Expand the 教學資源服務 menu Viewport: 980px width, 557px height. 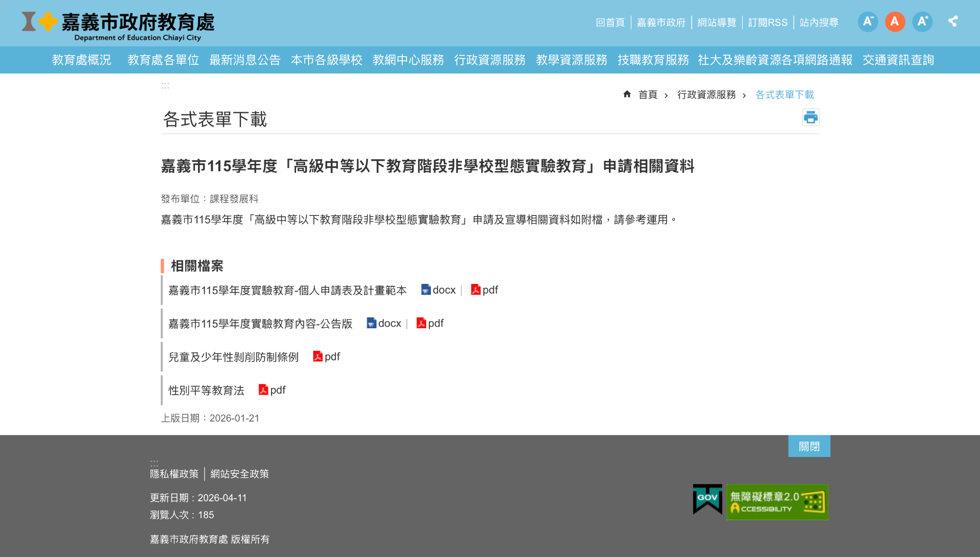571,60
